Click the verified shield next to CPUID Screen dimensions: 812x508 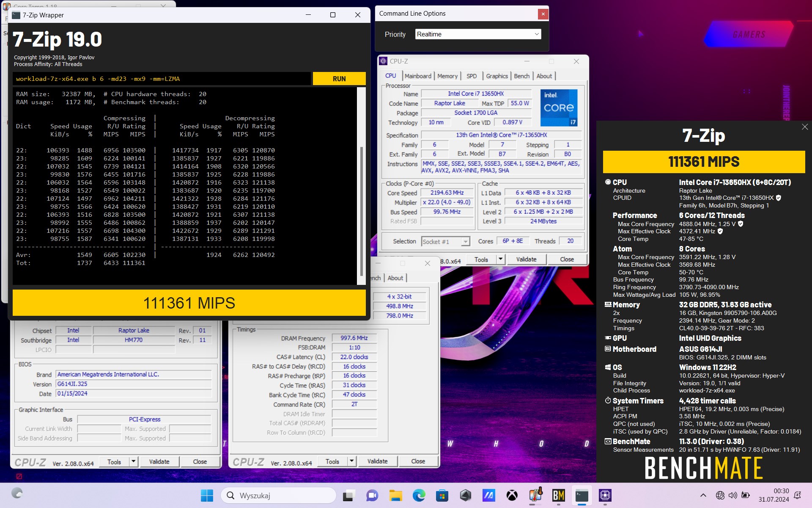[x=779, y=198]
